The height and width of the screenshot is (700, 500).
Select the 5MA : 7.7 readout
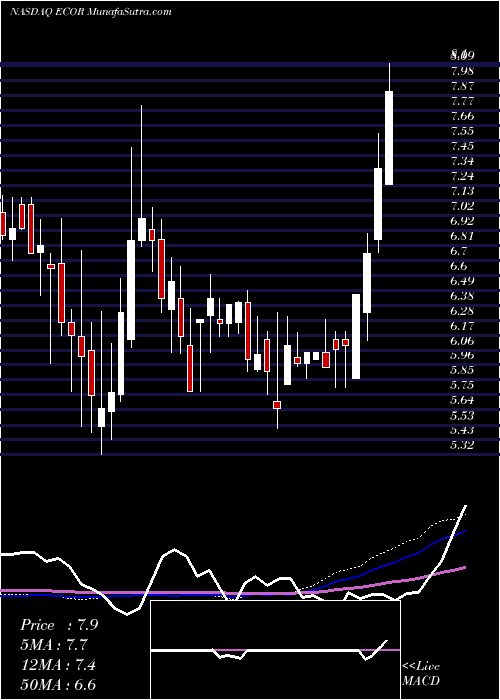[54, 645]
